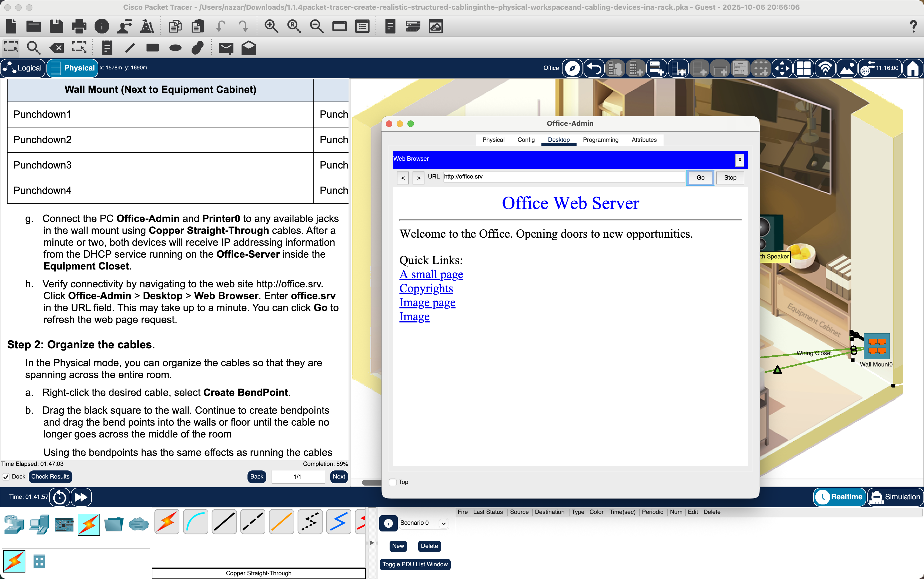This screenshot has height=579, width=924.
Task: Click the Add Complex PDU open envelope icon
Action: (249, 48)
